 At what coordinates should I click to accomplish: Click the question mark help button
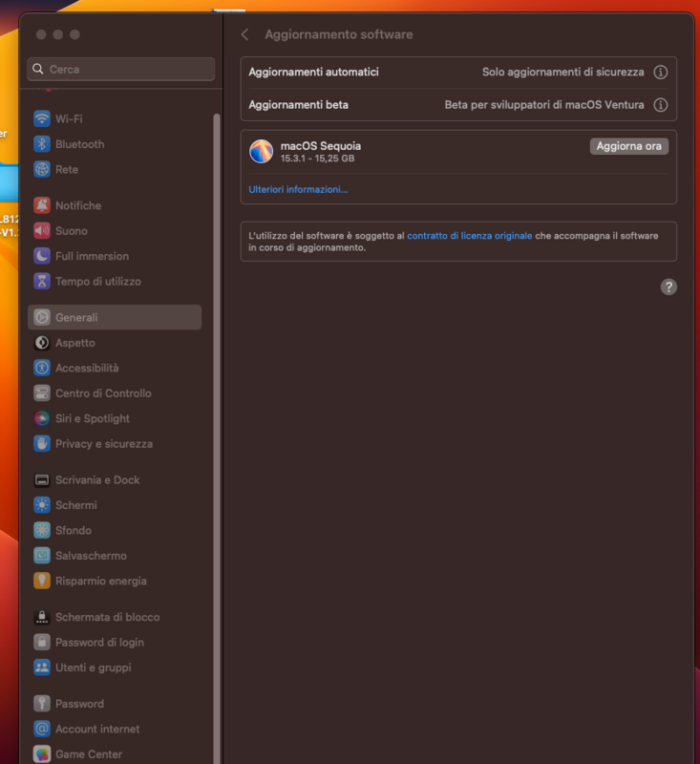pyautogui.click(x=668, y=287)
